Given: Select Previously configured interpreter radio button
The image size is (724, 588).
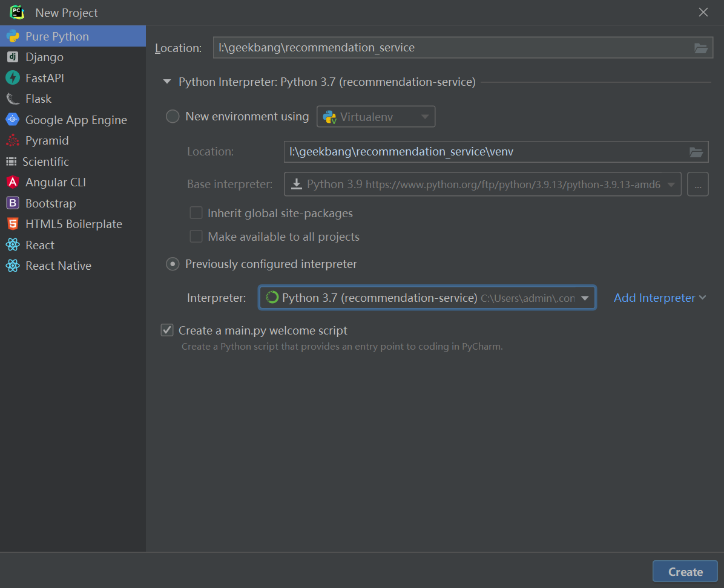Looking at the screenshot, I should tap(173, 264).
